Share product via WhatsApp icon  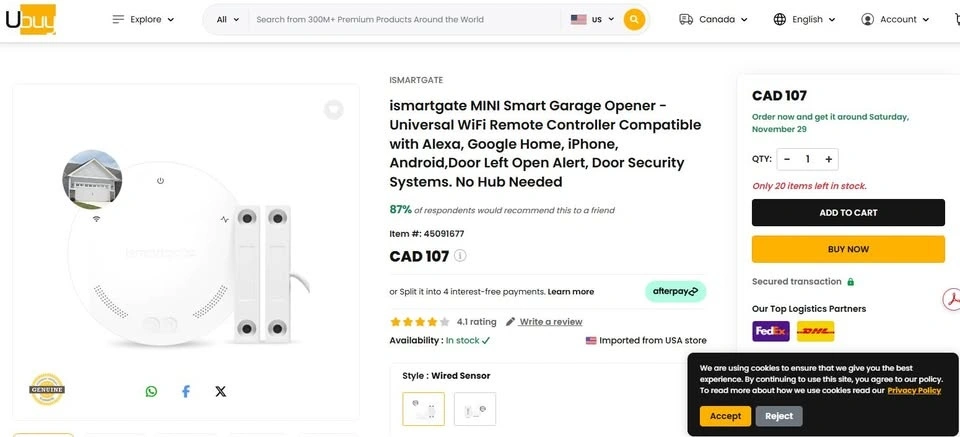(x=151, y=391)
